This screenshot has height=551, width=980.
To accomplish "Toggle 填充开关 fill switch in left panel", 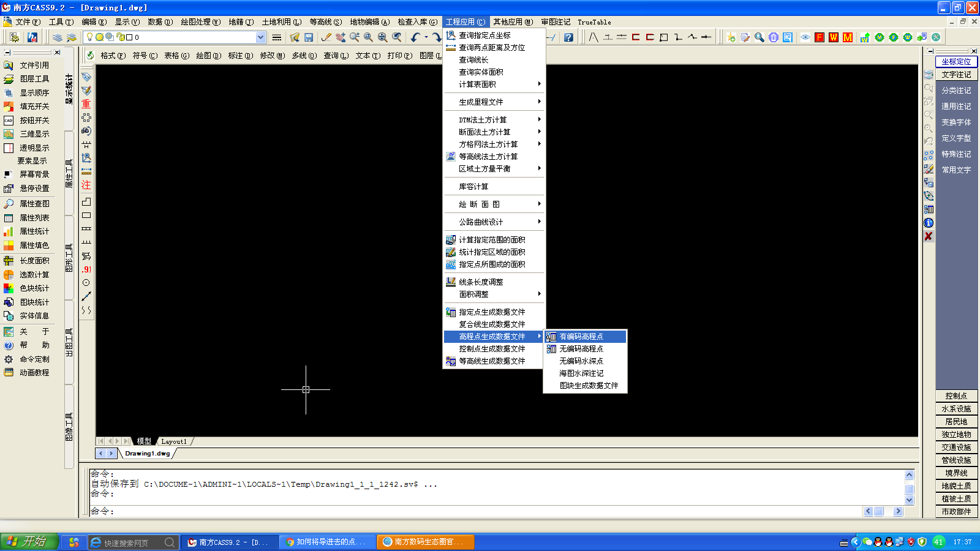I will coord(34,107).
